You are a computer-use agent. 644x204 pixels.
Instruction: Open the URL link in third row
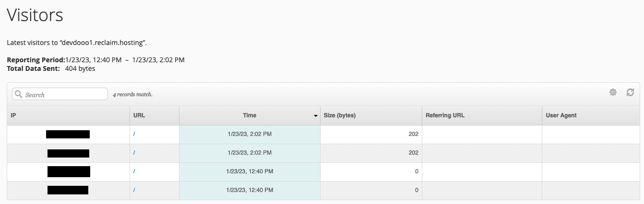(x=134, y=171)
